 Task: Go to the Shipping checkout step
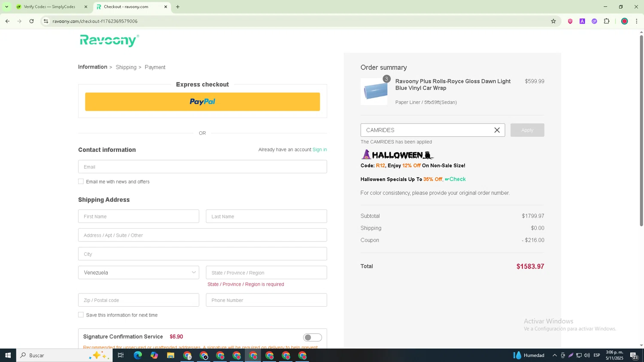click(126, 67)
